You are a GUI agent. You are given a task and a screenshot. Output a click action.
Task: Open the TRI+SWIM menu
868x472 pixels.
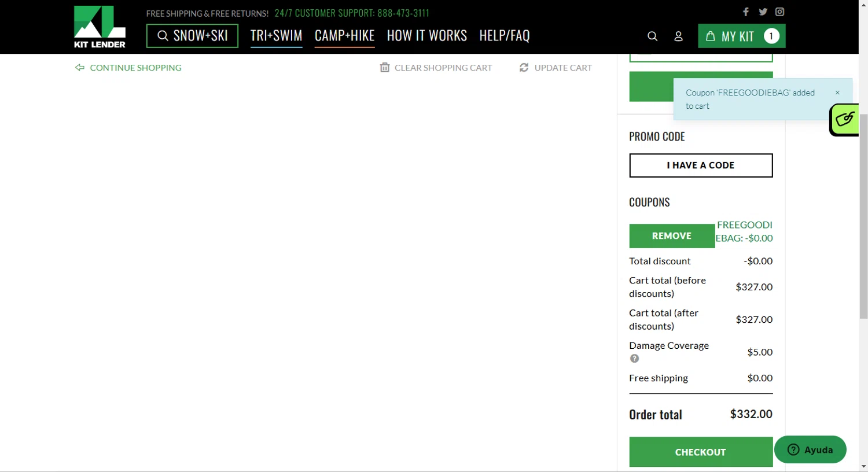pyautogui.click(x=277, y=36)
